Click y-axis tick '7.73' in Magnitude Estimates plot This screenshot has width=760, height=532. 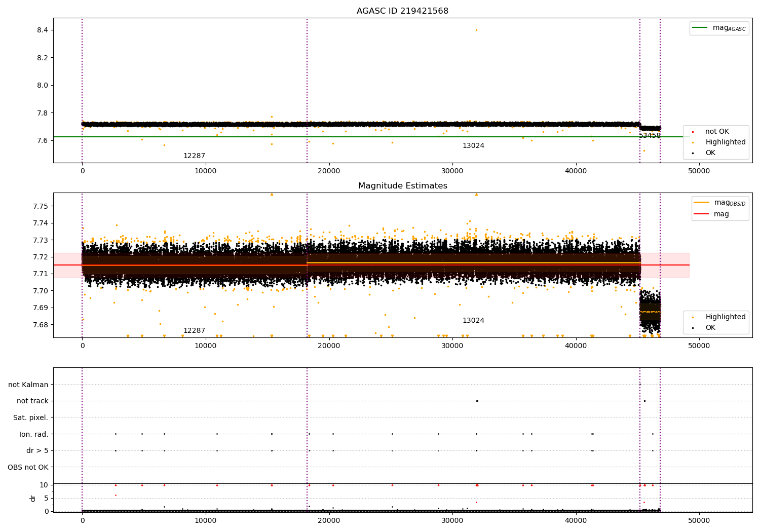pyautogui.click(x=41, y=240)
